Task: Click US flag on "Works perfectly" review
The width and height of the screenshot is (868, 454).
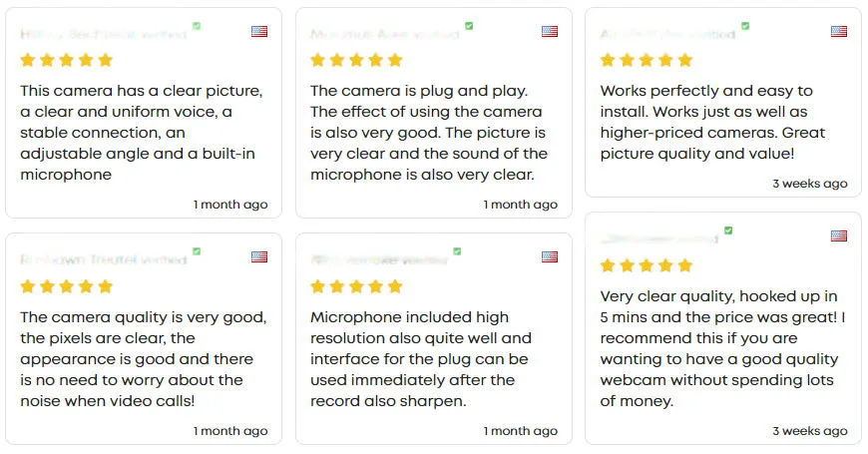Action: (839, 31)
